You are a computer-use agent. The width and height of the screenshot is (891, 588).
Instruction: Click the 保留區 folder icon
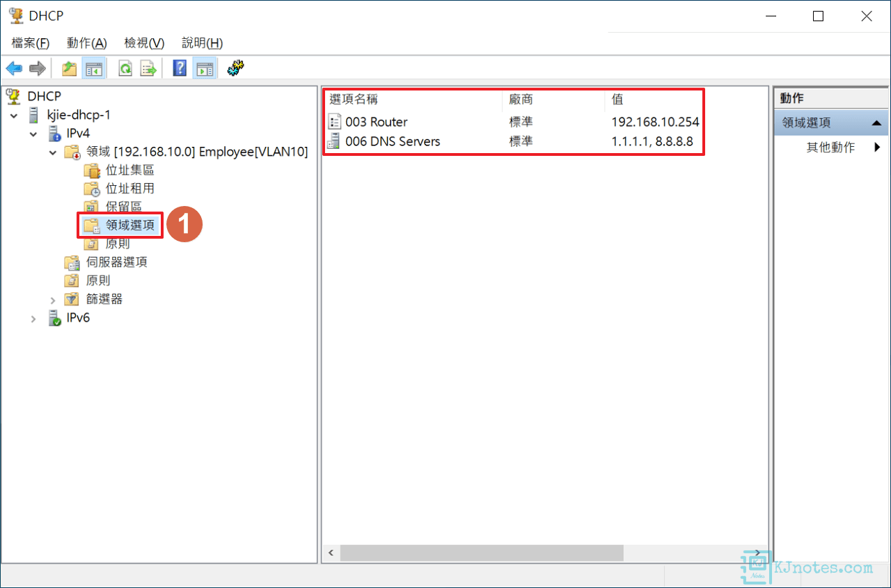click(x=91, y=207)
